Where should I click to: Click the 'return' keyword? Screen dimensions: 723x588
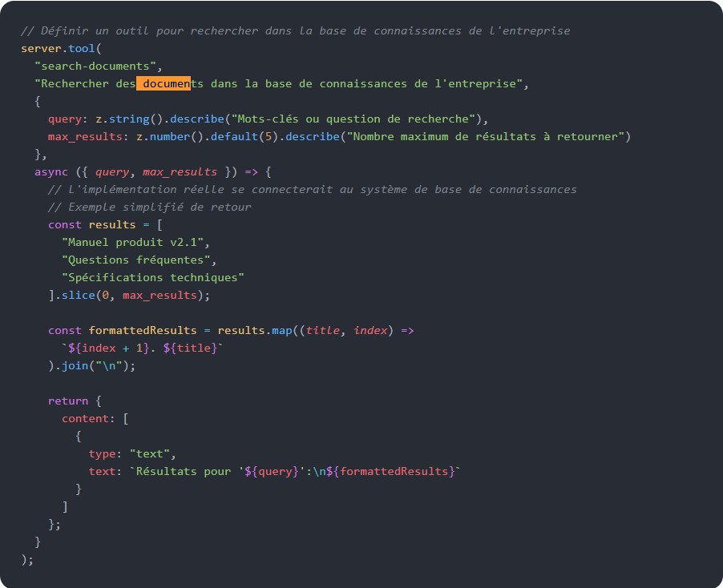point(68,401)
